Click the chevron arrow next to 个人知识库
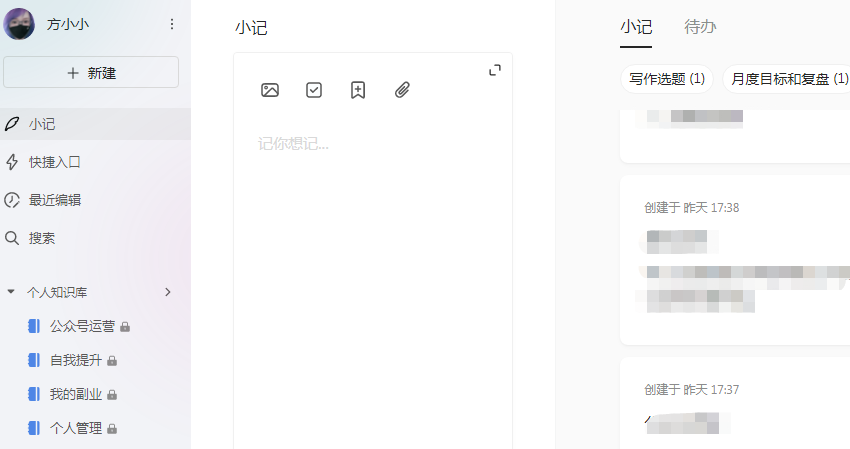This screenshot has height=449, width=850. [168, 292]
